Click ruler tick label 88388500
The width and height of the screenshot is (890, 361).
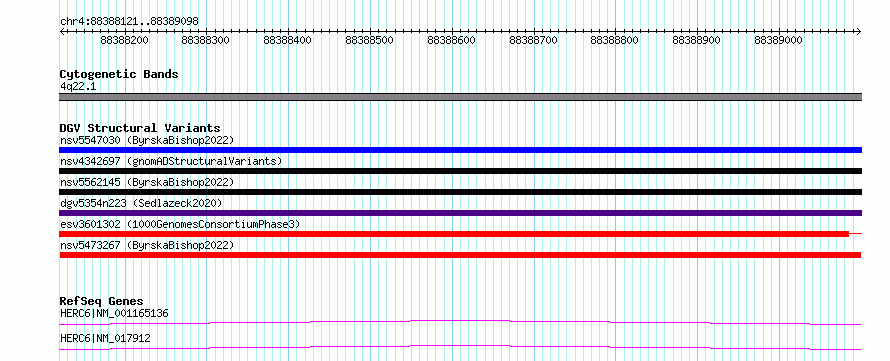[x=370, y=40]
